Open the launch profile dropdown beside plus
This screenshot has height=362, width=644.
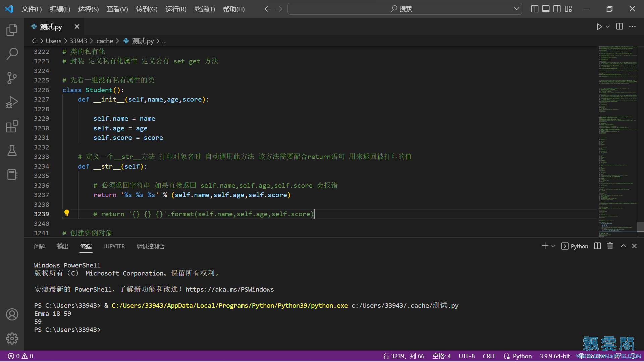click(553, 246)
